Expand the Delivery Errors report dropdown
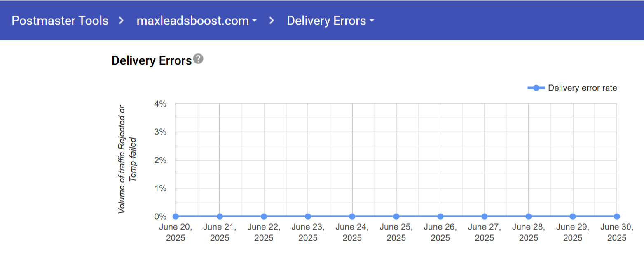Screen dimensions: 644x253 click(x=330, y=21)
